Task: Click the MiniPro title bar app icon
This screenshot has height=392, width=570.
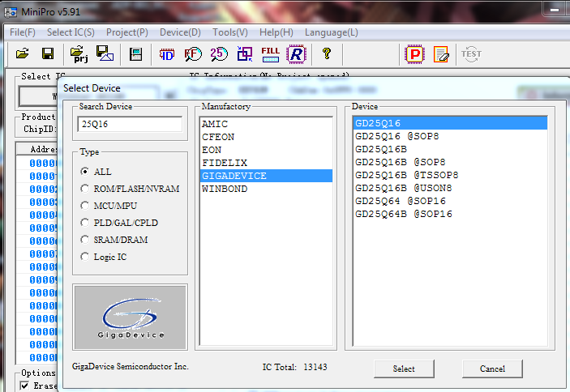Action: pos(11,12)
